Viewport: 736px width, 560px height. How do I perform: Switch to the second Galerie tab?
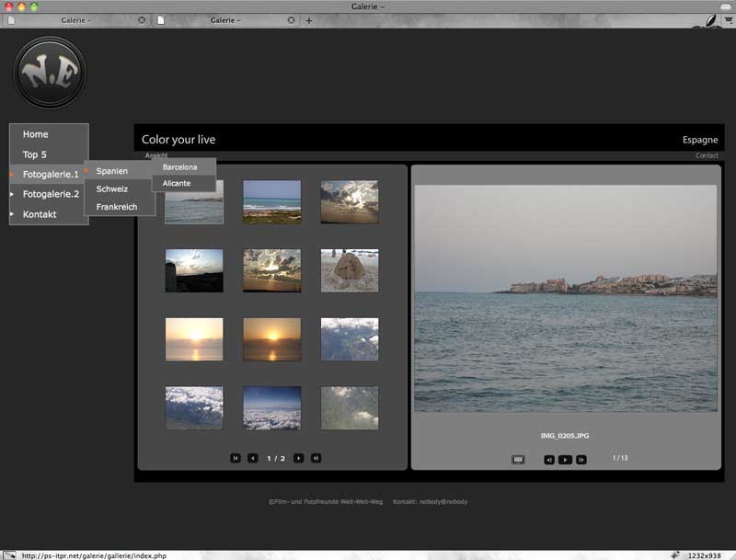click(x=225, y=20)
